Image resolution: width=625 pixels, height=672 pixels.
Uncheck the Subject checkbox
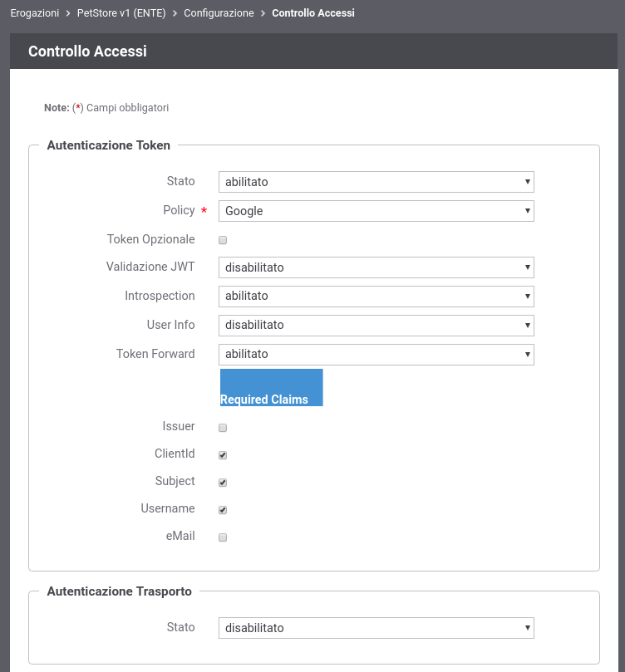pos(223,483)
